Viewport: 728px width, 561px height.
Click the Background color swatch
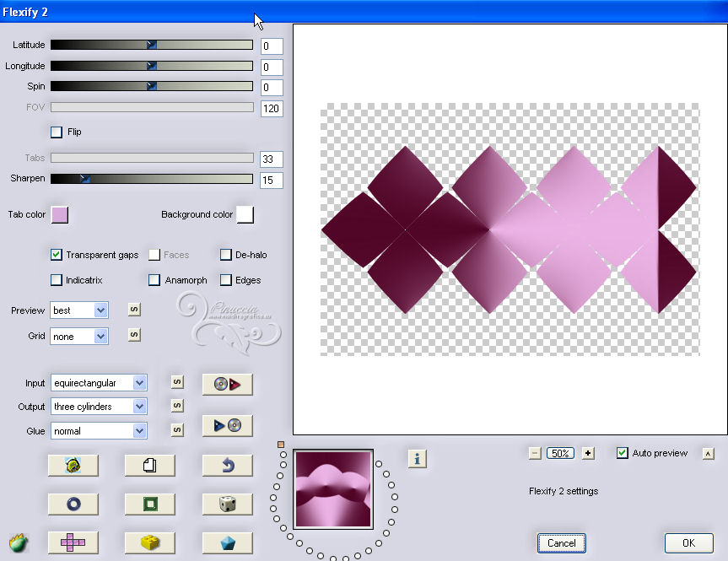tap(245, 214)
